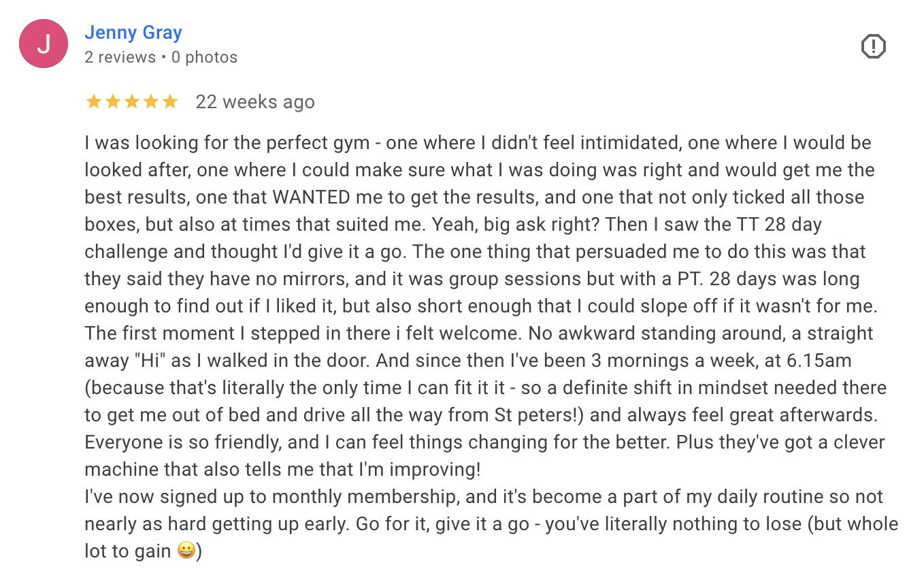Click the "0 photos" count text
The width and height of the screenshot is (924, 569).
pyautogui.click(x=204, y=57)
